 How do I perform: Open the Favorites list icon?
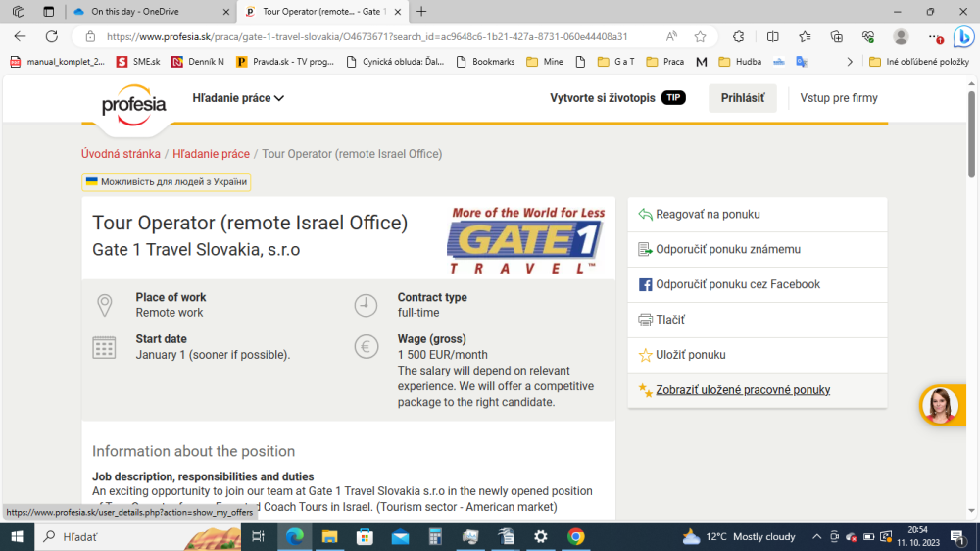[805, 37]
